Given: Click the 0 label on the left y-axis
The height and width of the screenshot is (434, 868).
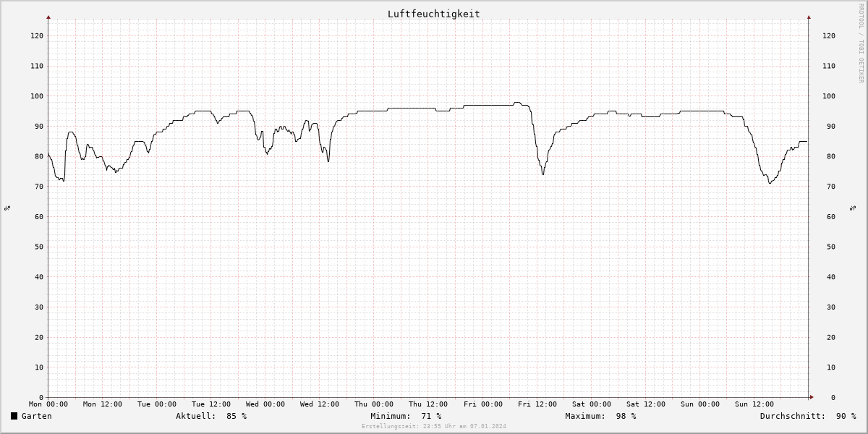Looking at the screenshot, I should pyautogui.click(x=41, y=398).
